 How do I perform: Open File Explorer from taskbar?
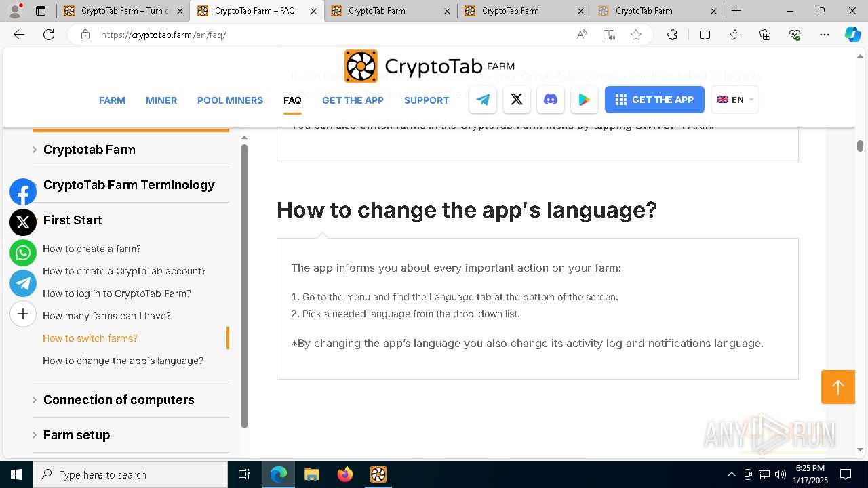[x=312, y=474]
